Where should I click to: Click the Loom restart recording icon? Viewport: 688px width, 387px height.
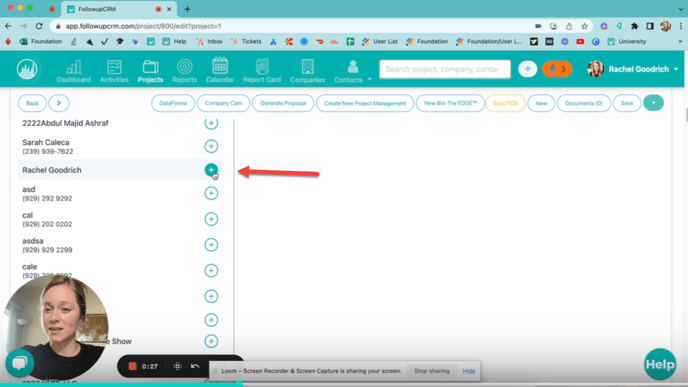click(195, 366)
